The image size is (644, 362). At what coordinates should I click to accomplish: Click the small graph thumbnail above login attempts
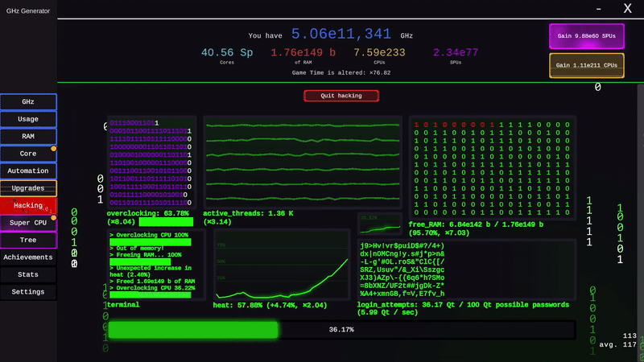(x=379, y=224)
